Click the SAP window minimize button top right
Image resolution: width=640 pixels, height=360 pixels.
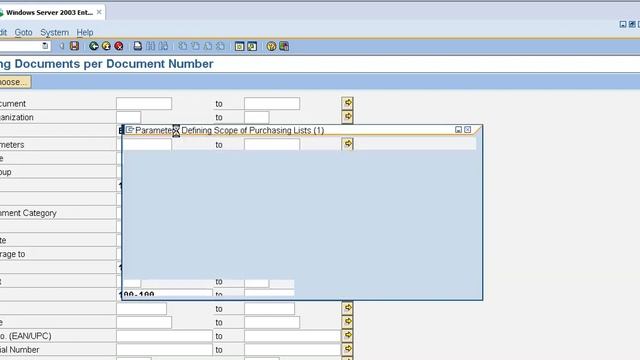click(x=623, y=24)
